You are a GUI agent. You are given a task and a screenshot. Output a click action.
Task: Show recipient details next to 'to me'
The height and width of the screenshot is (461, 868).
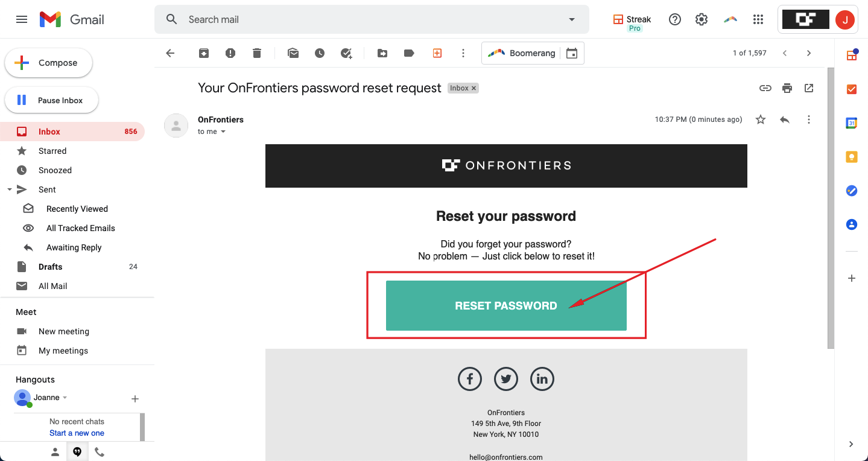tap(223, 132)
